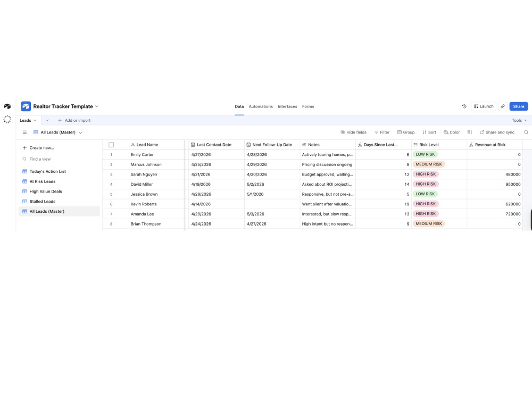Open the Filter option
The image size is (532, 399).
(x=381, y=132)
